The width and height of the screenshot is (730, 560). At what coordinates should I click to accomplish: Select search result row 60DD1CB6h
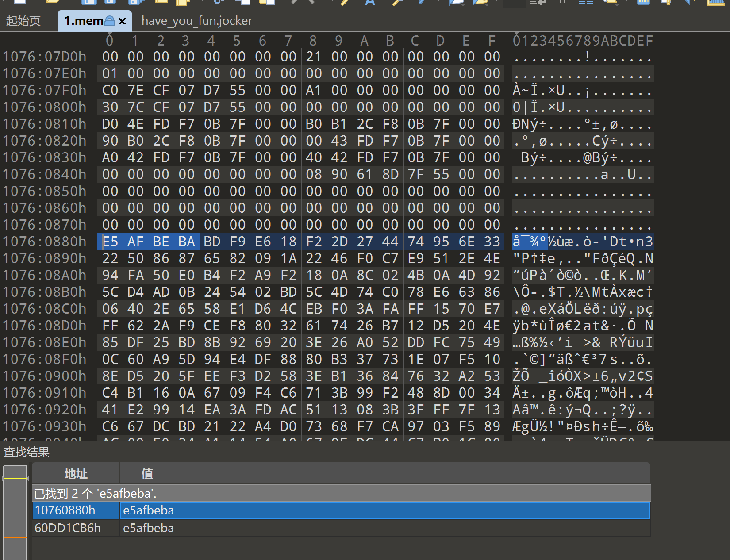pyautogui.click(x=341, y=528)
